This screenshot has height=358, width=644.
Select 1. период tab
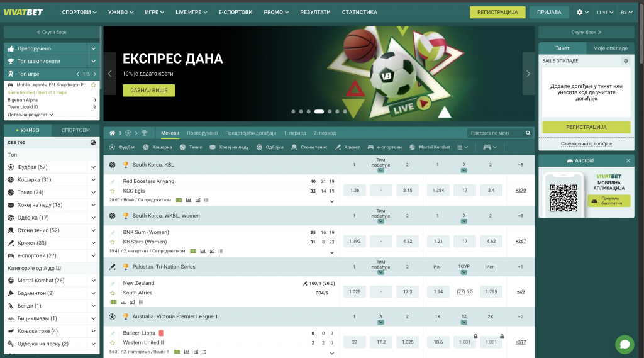(x=294, y=133)
